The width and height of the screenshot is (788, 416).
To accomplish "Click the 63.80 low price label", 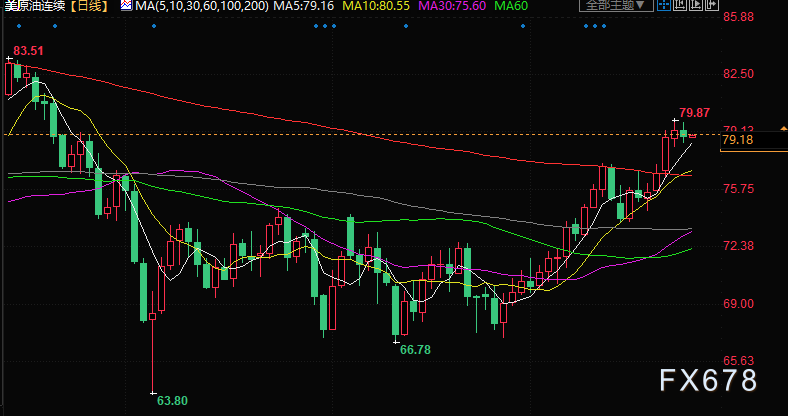I will 172,400.
